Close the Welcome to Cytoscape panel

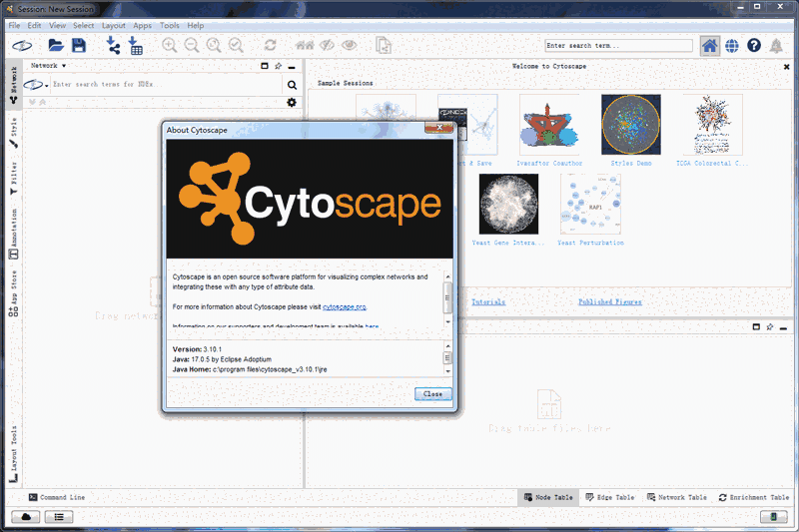pyautogui.click(x=786, y=67)
